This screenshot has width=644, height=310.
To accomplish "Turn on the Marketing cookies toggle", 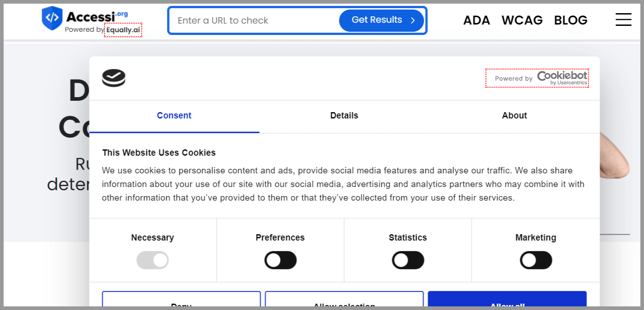I will [536, 261].
